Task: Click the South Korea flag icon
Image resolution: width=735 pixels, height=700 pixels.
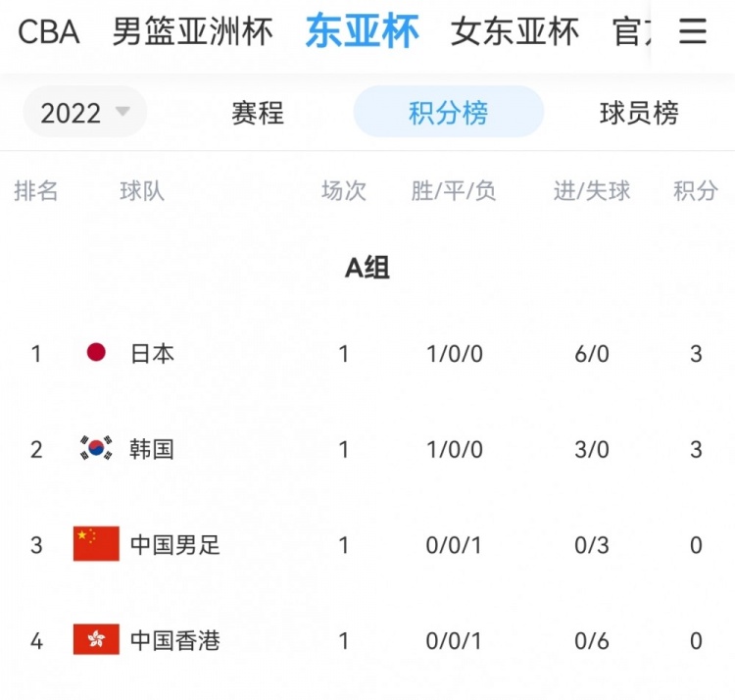Action: pos(96,448)
